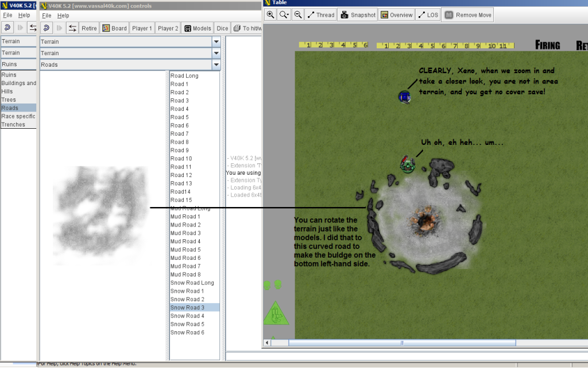Open the zoom level selector magnifier
The height and width of the screenshot is (368, 588).
(284, 15)
